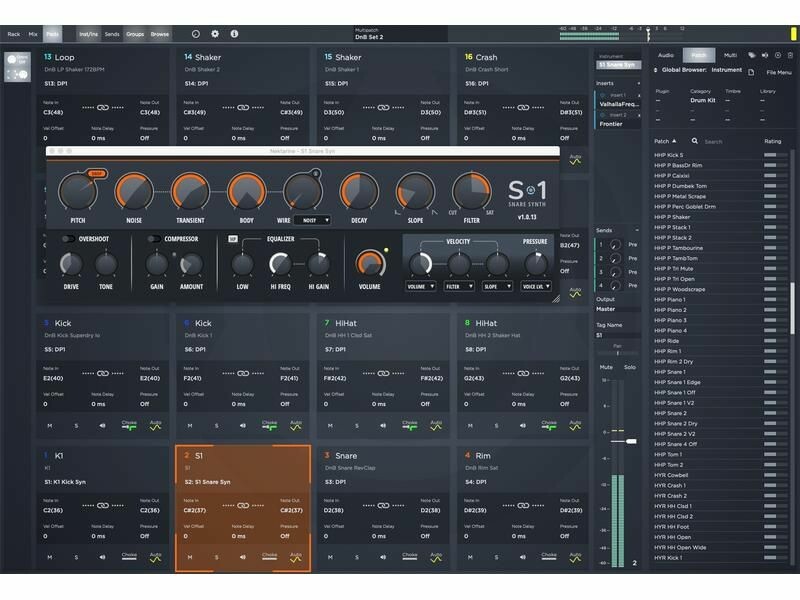
Task: Open the VOICE LVL pressure dropdown
Action: (535, 286)
